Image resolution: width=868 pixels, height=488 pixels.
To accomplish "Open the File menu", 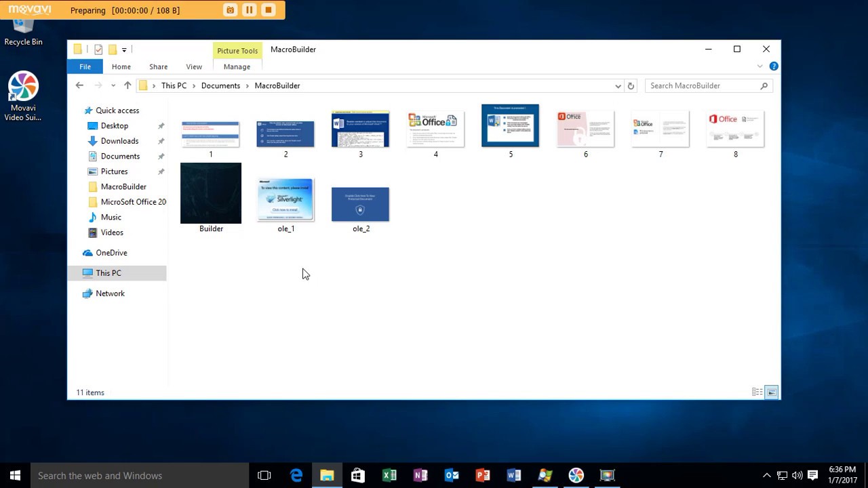I will [85, 66].
